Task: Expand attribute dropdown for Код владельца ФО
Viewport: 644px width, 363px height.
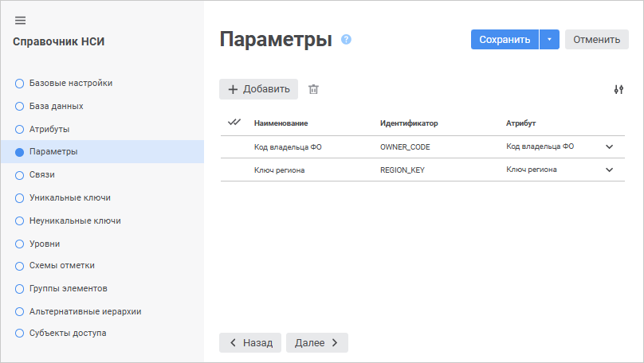Action: tap(610, 146)
